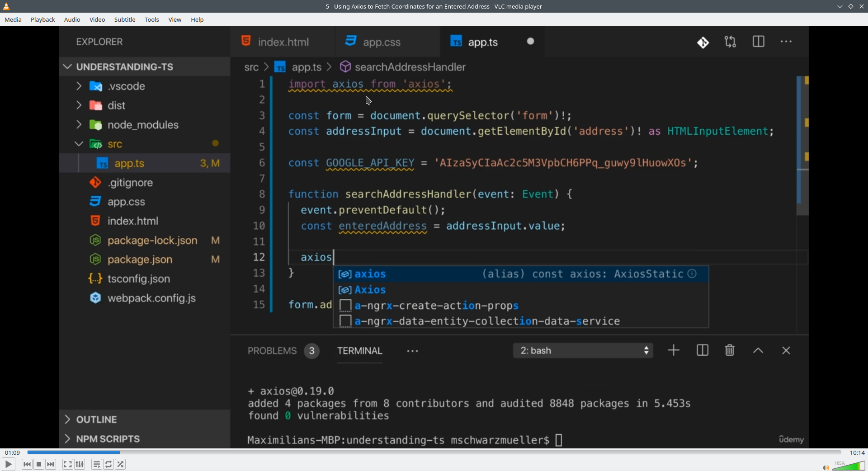868x471 pixels.
Task: Toggle VLC loop mode
Action: point(108,464)
